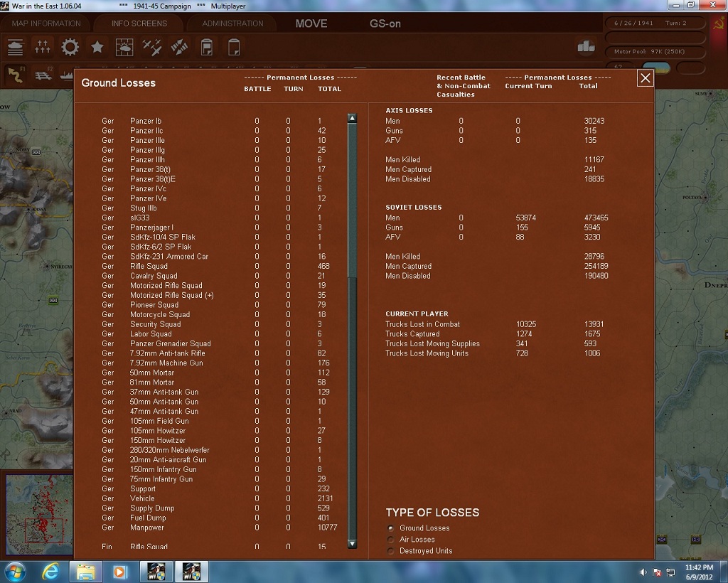This screenshot has height=583, width=728.
Task: Click the 'Trucks Lost in Combat' label
Action: point(422,324)
